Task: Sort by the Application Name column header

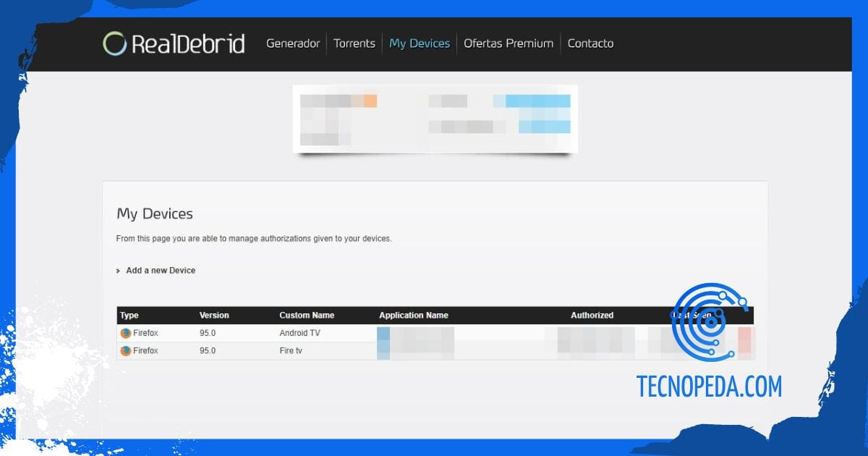Action: 414,316
